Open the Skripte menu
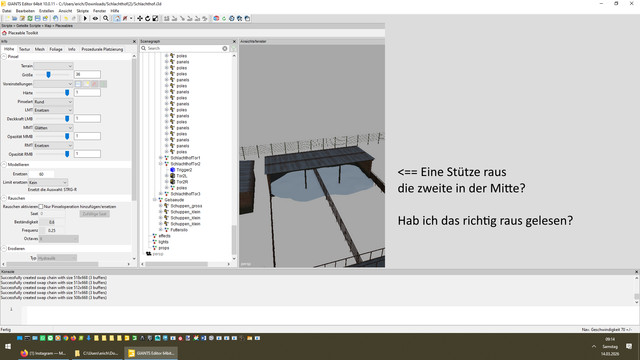Image resolution: width=640 pixels, height=360 pixels. pyautogui.click(x=83, y=11)
